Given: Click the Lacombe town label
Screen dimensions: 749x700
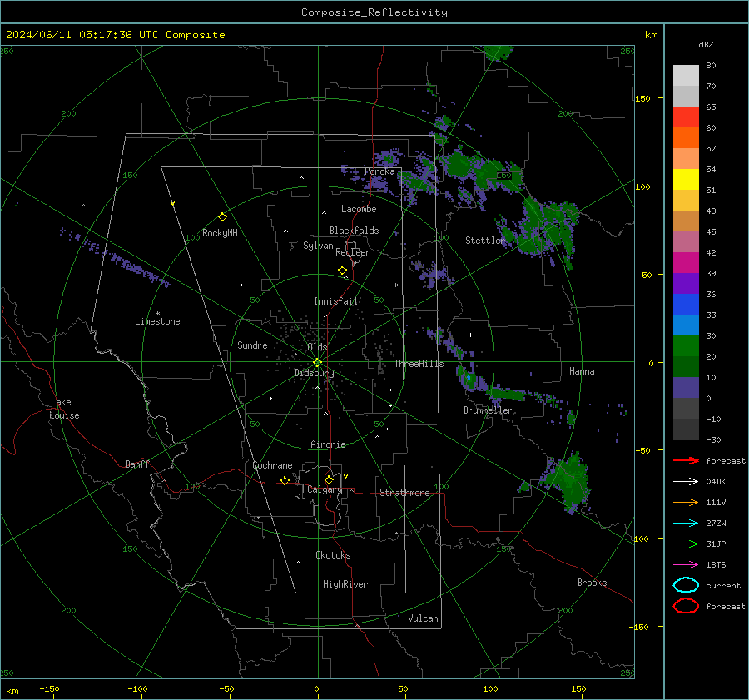Looking at the screenshot, I should click(359, 209).
